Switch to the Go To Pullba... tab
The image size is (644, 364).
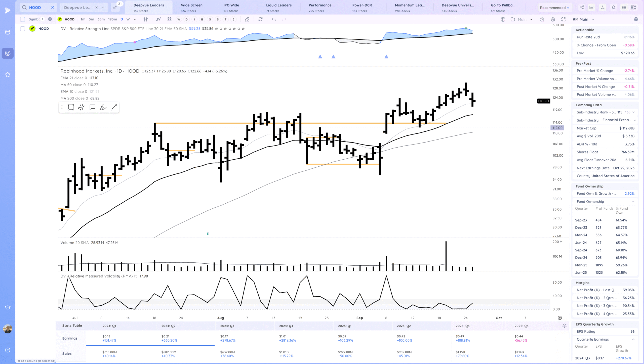coord(503,8)
